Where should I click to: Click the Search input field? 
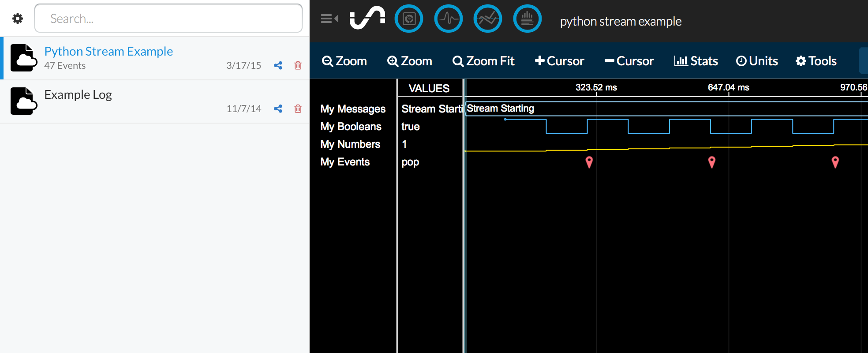(x=168, y=19)
